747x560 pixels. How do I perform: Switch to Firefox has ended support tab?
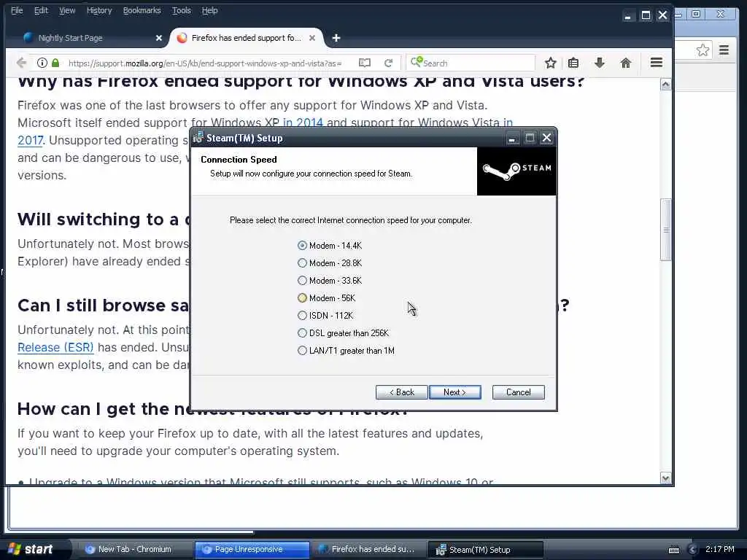tap(246, 38)
